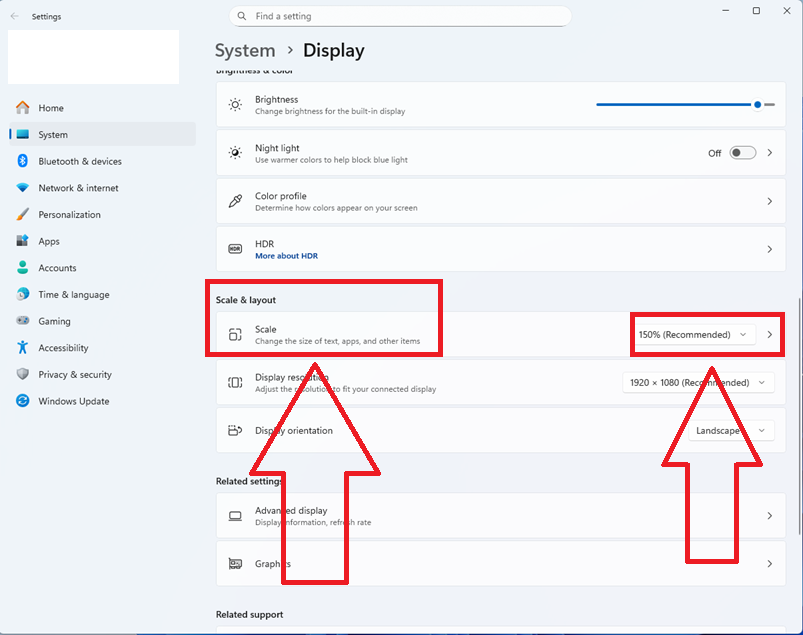The width and height of the screenshot is (803, 635).
Task: Open the Landscape orientation dropdown
Action: pyautogui.click(x=731, y=431)
